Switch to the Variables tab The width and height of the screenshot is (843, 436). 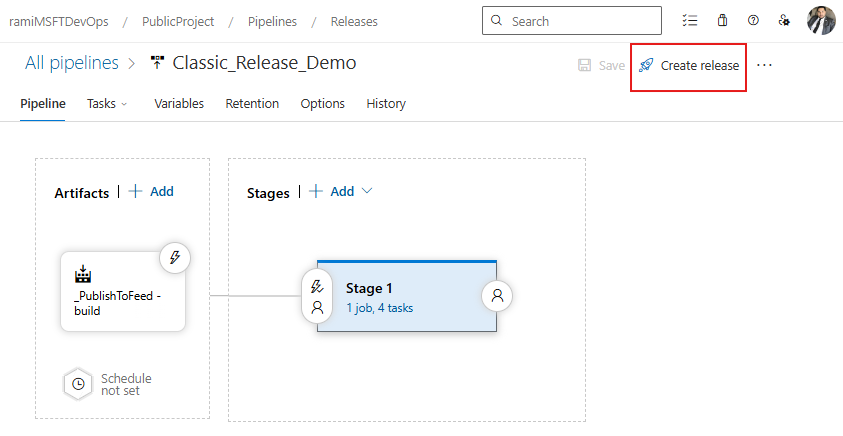click(179, 104)
